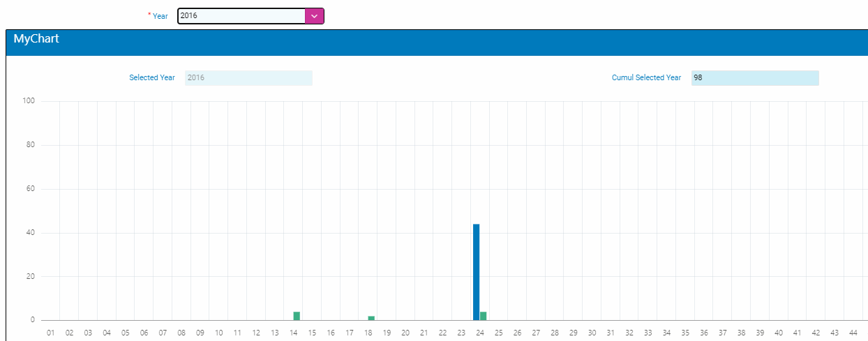The width and height of the screenshot is (868, 341).
Task: Click x-axis label 30
Action: [592, 333]
